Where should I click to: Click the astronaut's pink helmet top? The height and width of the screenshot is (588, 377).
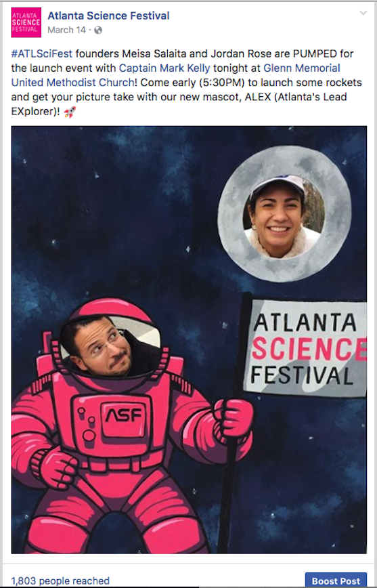110,310
